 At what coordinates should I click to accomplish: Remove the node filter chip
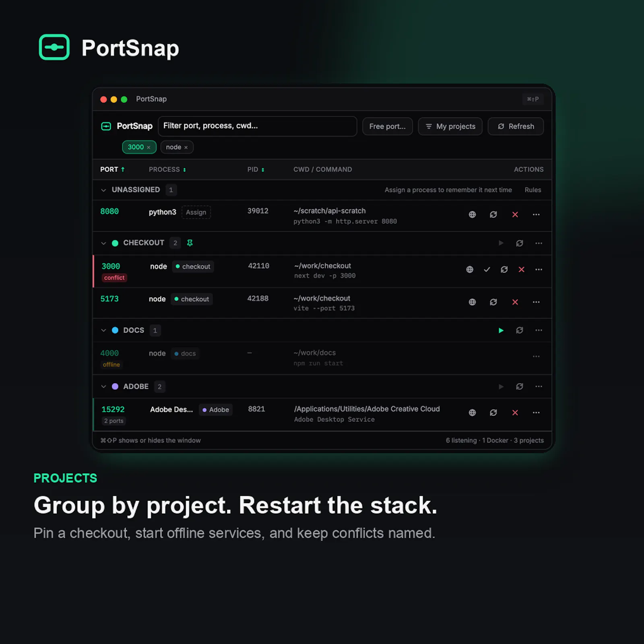tap(186, 147)
